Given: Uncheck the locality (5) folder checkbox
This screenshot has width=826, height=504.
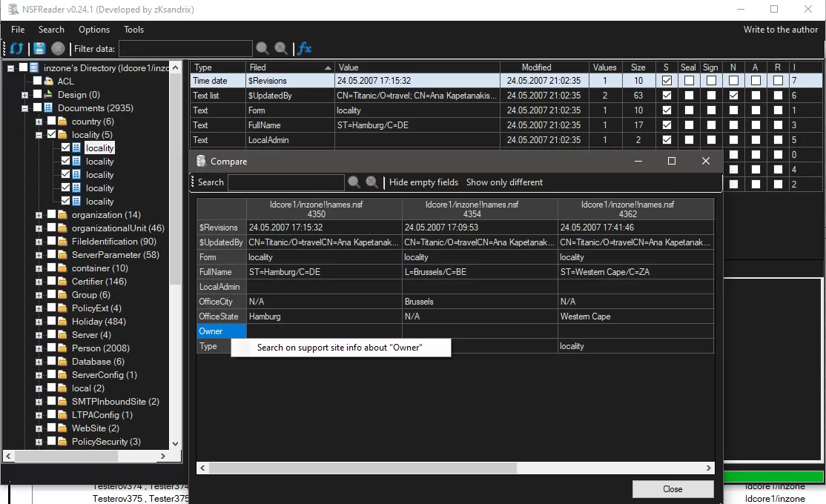Looking at the screenshot, I should click(52, 135).
